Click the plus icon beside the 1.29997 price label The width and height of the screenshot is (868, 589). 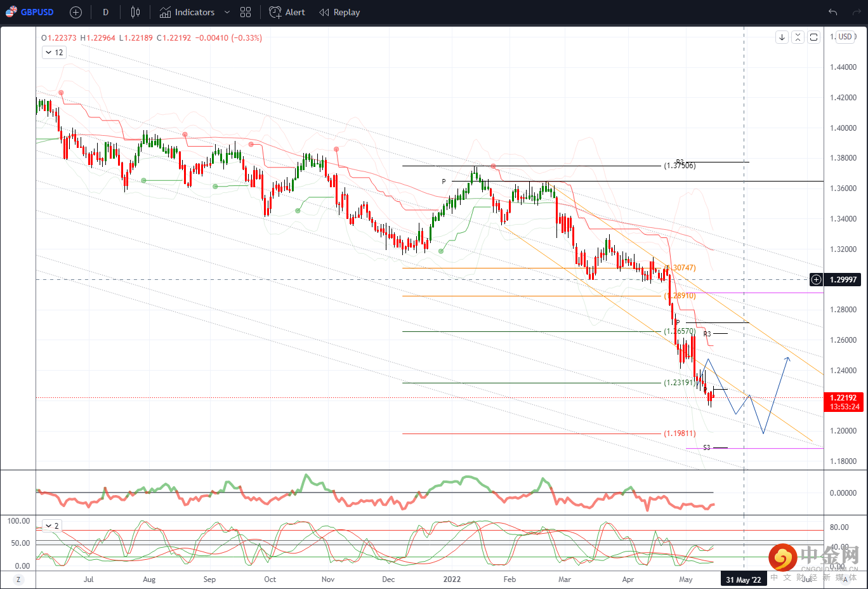pyautogui.click(x=816, y=279)
